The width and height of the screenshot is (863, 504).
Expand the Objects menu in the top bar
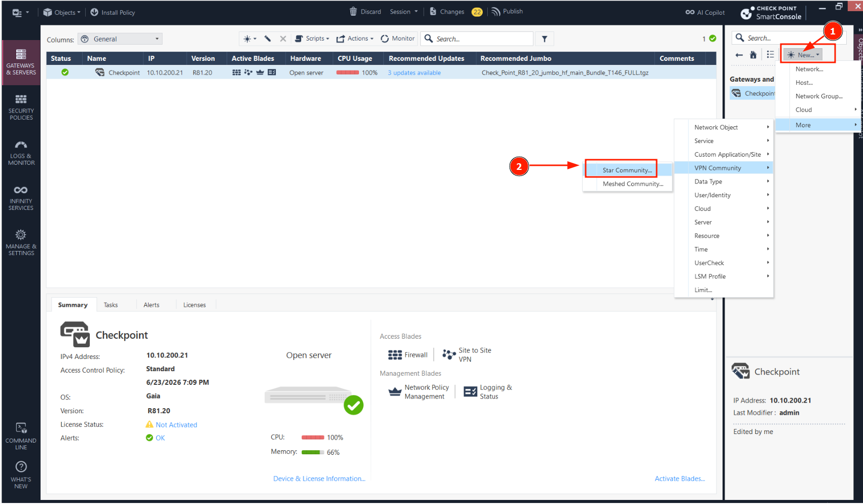point(62,13)
